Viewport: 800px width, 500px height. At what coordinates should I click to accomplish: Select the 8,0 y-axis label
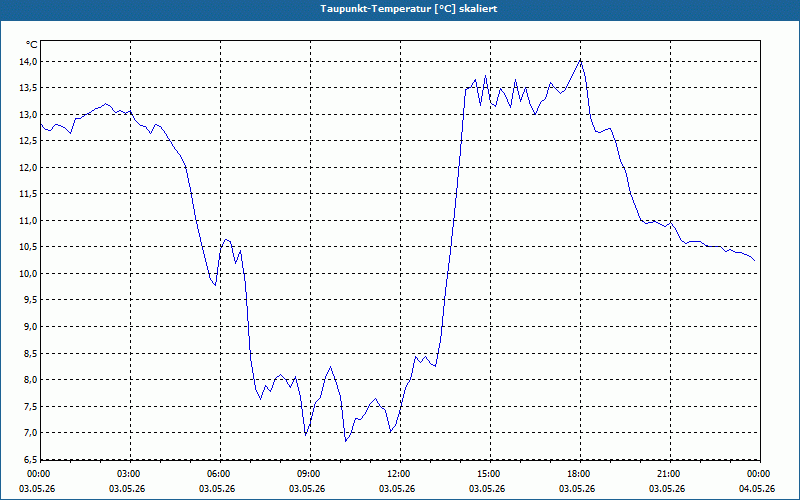click(x=30, y=380)
